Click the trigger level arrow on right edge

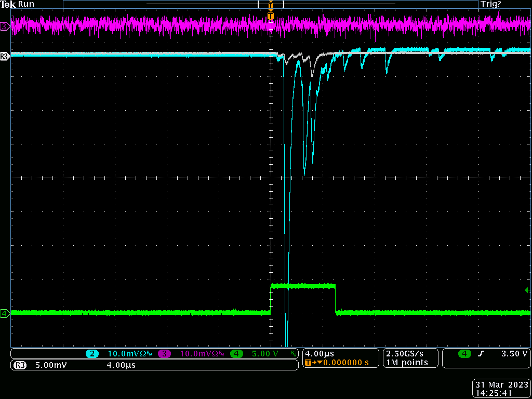click(x=527, y=290)
